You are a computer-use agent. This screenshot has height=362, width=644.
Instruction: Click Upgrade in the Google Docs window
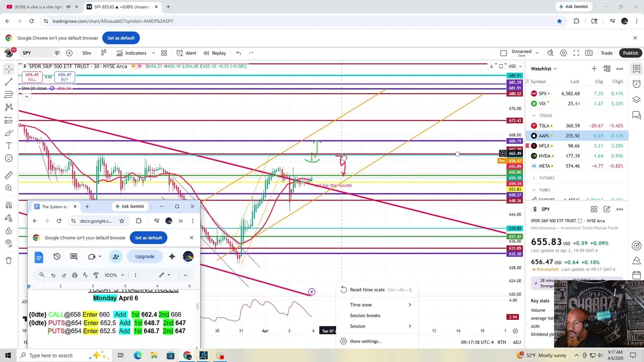[144, 256]
